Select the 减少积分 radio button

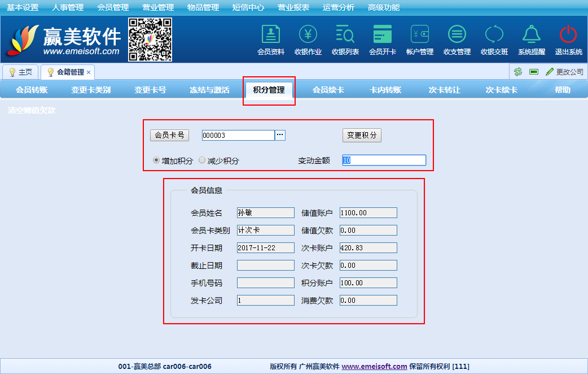pyautogui.click(x=202, y=160)
